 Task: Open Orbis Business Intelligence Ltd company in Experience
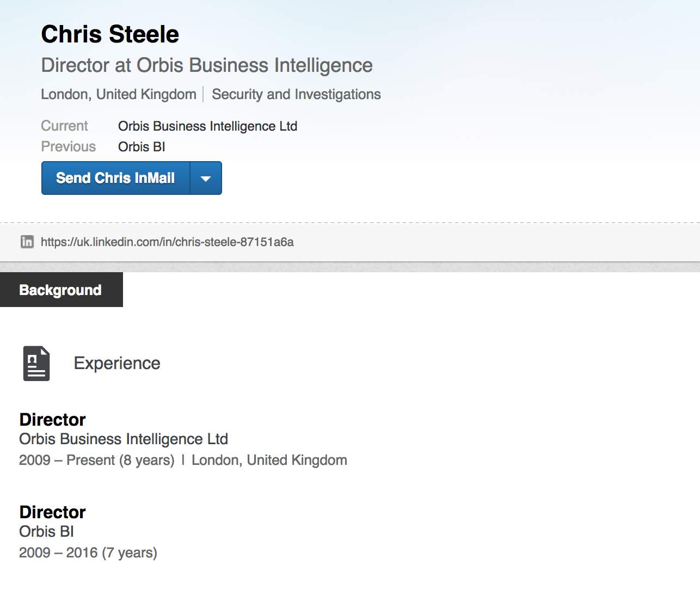pyautogui.click(x=124, y=439)
